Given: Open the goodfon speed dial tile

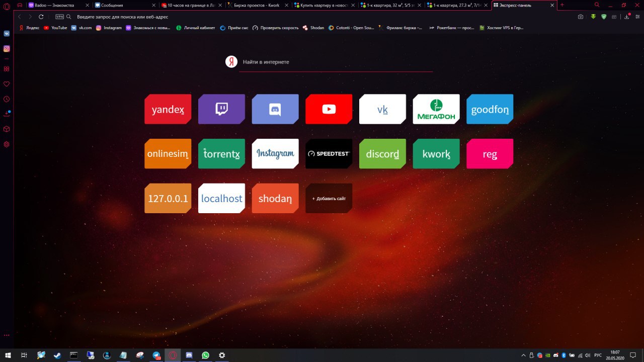Looking at the screenshot, I should pos(490,109).
